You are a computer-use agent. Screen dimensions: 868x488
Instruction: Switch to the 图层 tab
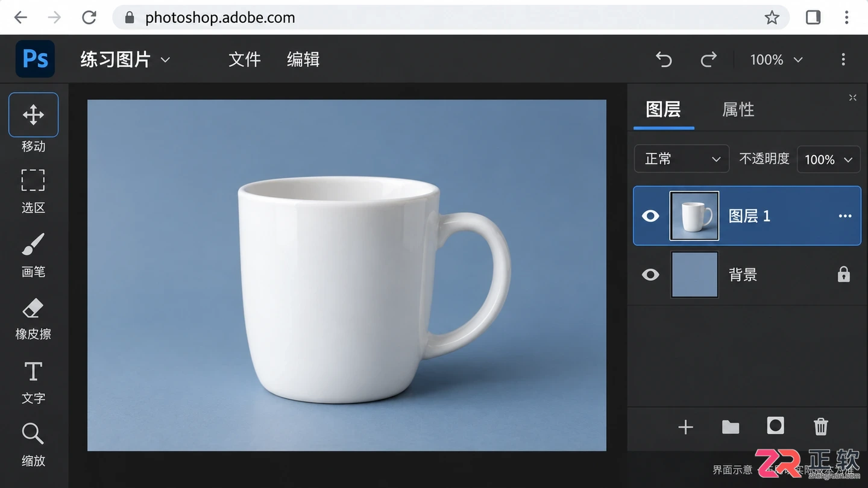pyautogui.click(x=664, y=110)
